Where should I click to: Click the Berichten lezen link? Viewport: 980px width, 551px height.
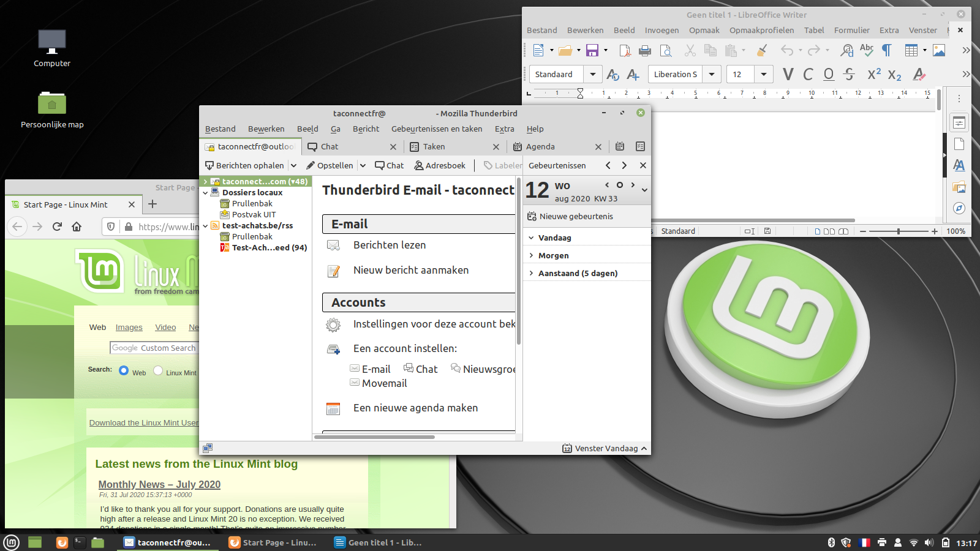tap(389, 245)
